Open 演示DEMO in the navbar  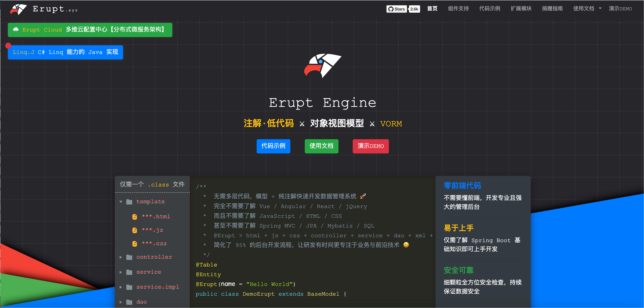620,9
